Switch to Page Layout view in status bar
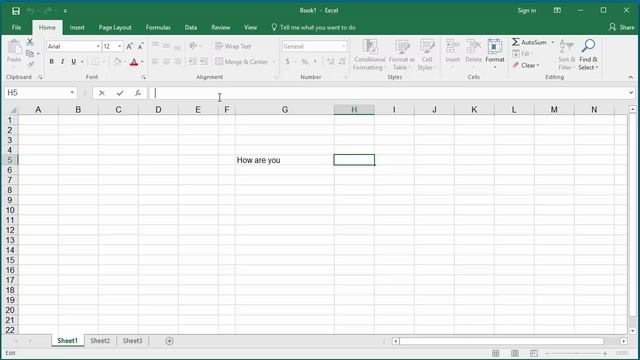The height and width of the screenshot is (360, 640). tap(515, 353)
